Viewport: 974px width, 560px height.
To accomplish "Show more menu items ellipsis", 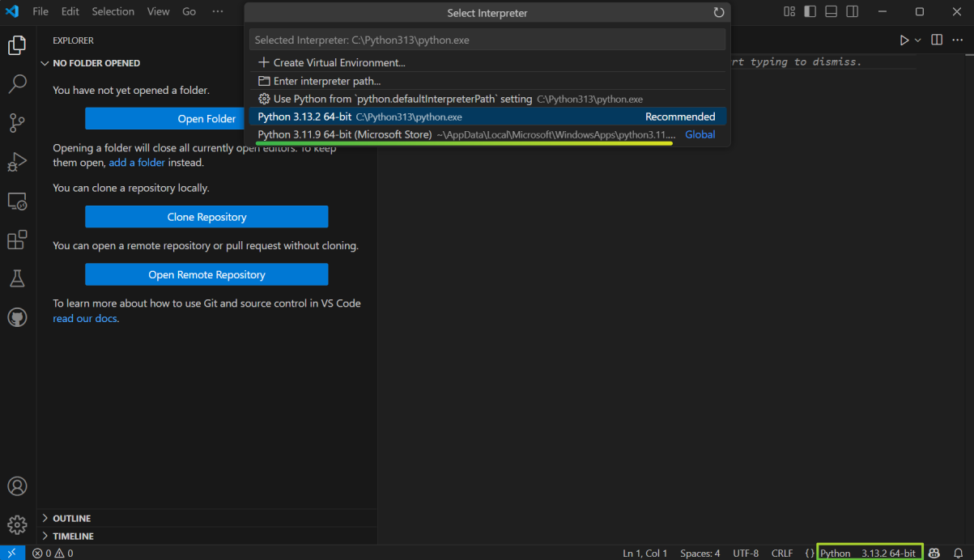I will tap(218, 11).
